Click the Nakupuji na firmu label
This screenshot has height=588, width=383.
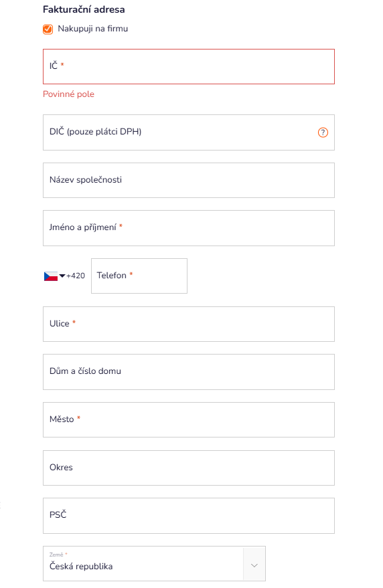click(93, 29)
